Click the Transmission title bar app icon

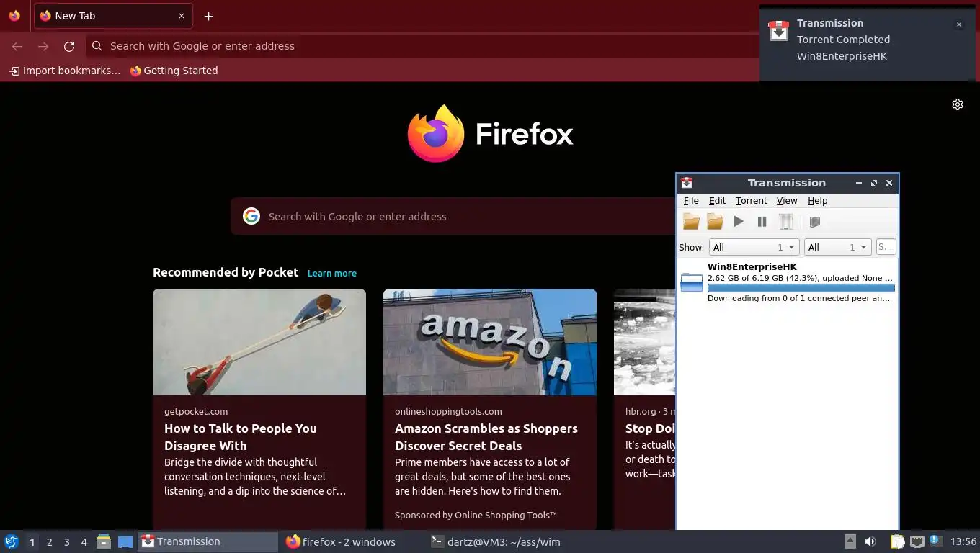[x=687, y=183]
